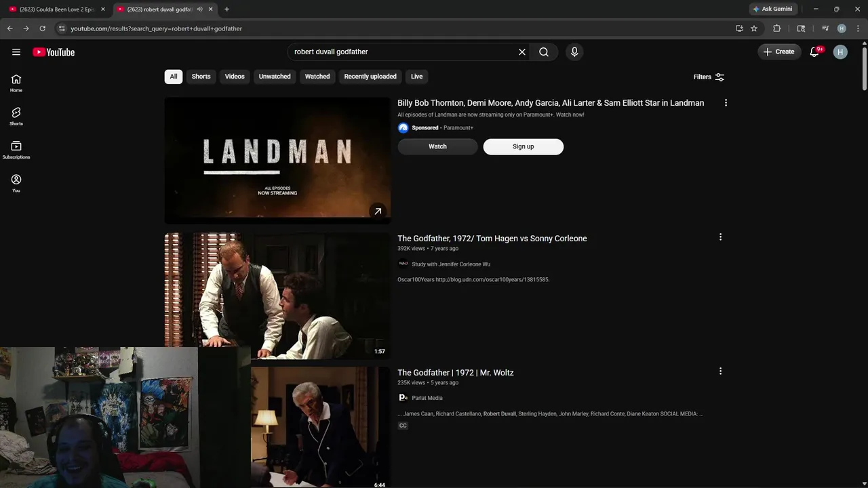Viewport: 868px width, 488px height.
Task: Open more options for Tom Hagen video
Action: [720, 237]
